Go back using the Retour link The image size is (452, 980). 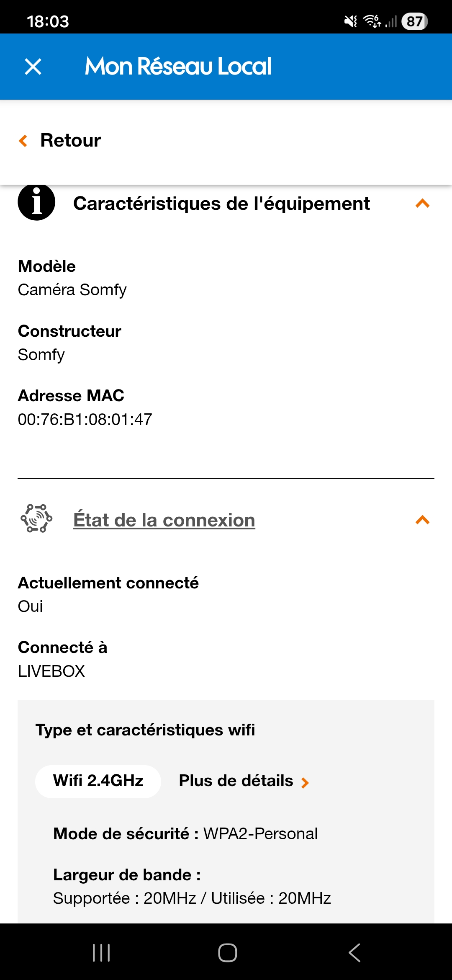[70, 140]
